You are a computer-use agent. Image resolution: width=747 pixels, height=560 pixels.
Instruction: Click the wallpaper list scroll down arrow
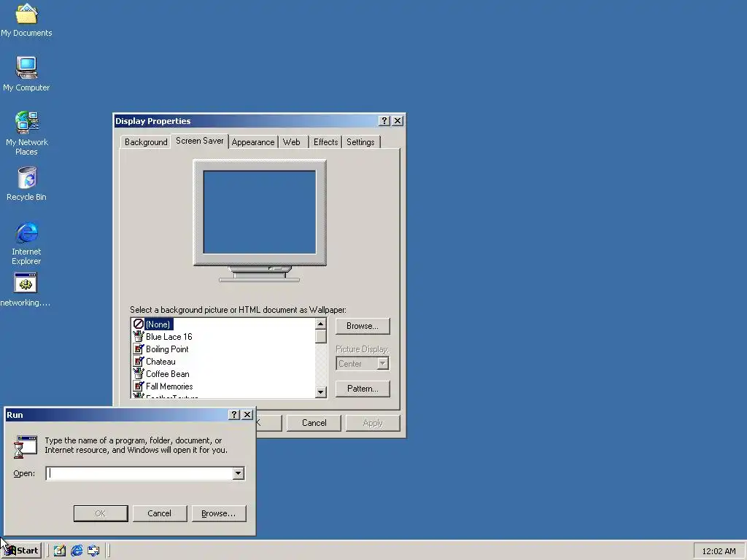click(321, 392)
